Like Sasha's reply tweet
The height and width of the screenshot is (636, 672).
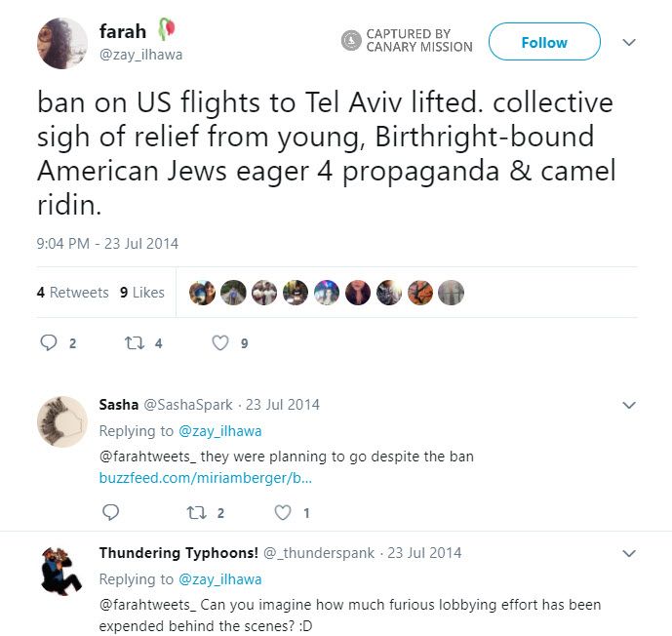click(x=283, y=512)
